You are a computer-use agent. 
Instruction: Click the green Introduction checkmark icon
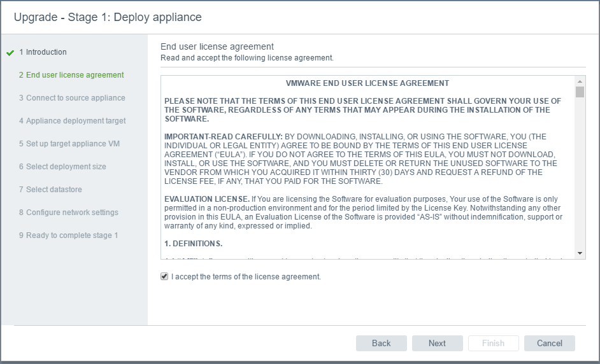(10, 53)
